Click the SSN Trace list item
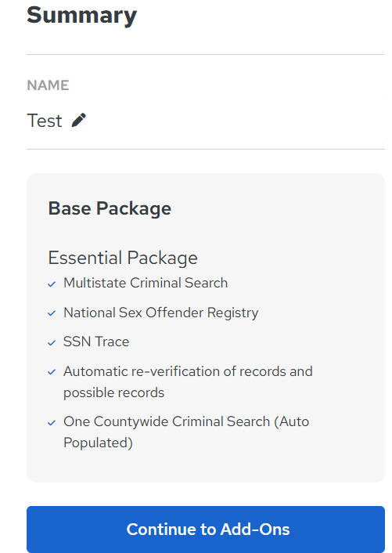The image size is (392, 553). click(x=96, y=342)
